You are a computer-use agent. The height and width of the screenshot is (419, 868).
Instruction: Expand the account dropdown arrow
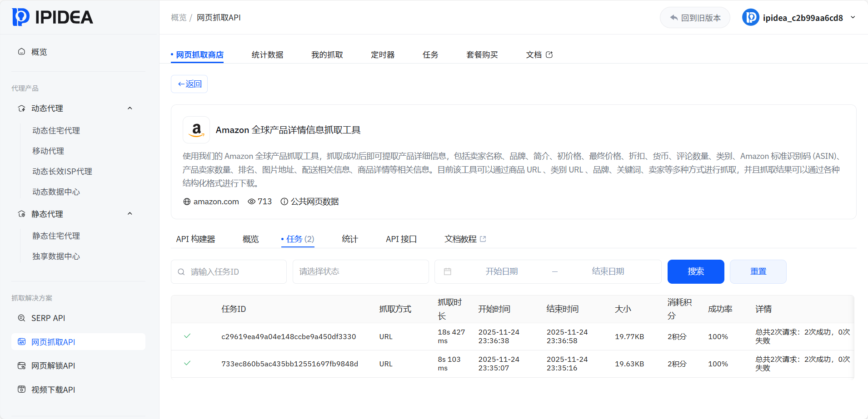pyautogui.click(x=853, y=17)
